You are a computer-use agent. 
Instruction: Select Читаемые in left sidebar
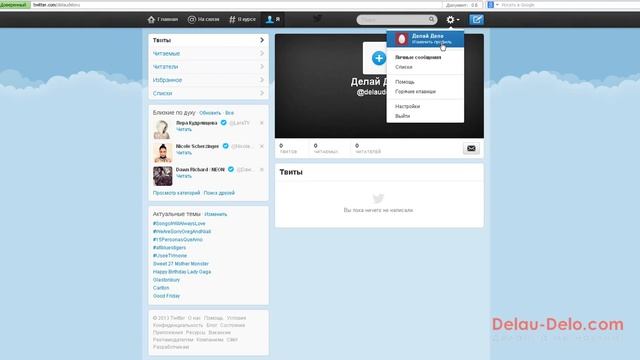pos(208,53)
